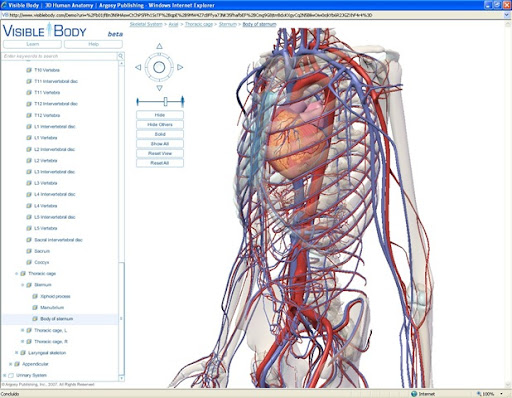This screenshot has width=512, height=398.
Task: Click the Hide Others button
Action: (160, 125)
